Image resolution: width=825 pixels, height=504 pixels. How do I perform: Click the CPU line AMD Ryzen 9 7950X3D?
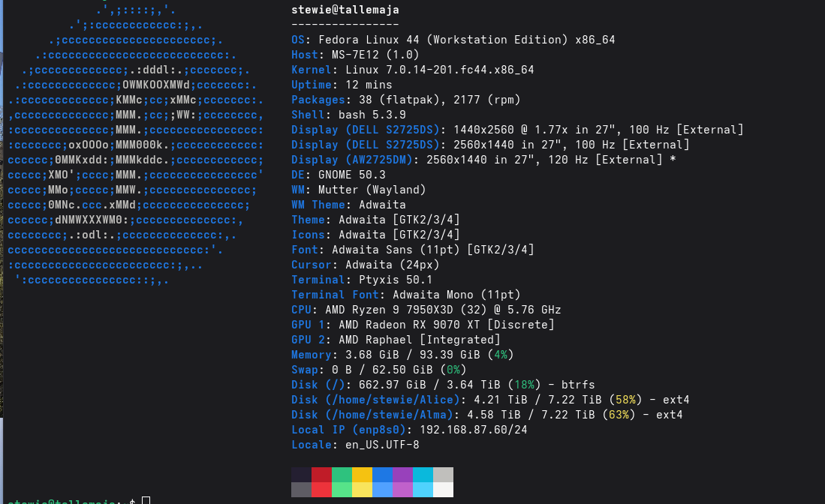pyautogui.click(x=426, y=310)
